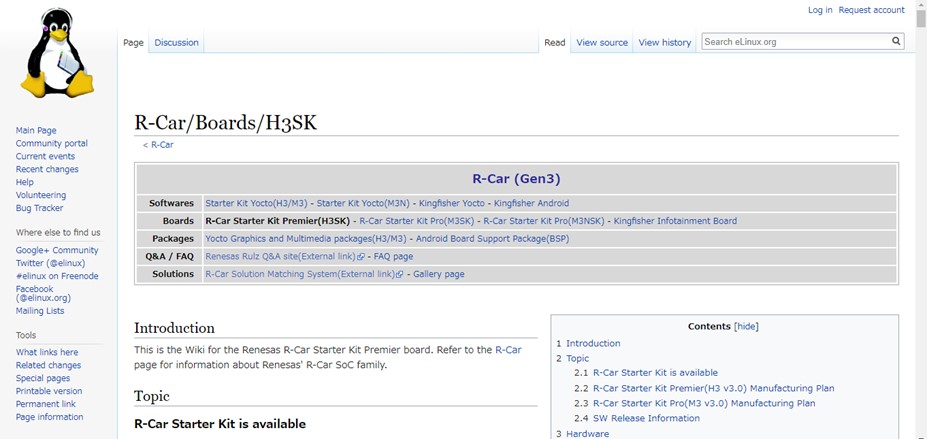The image size is (927, 439).
Task: Open the R-Car (Gen3) table heading link
Action: (x=516, y=178)
